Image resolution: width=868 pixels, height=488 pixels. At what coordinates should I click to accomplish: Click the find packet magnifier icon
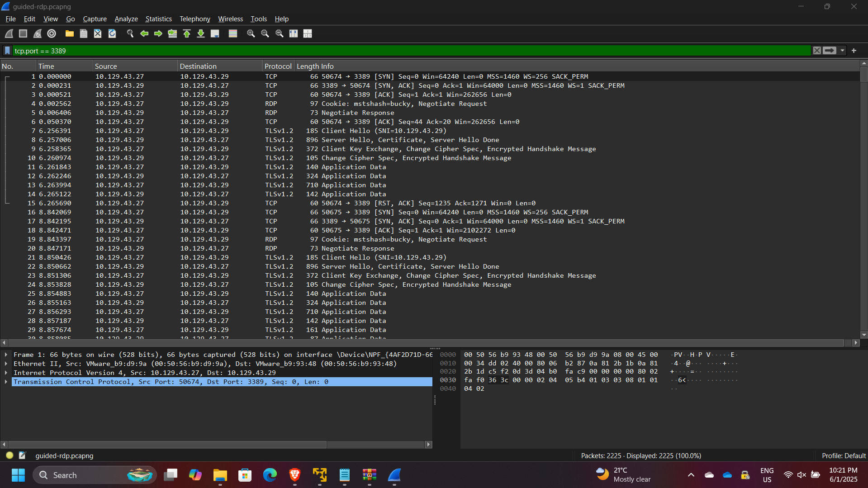coord(130,33)
